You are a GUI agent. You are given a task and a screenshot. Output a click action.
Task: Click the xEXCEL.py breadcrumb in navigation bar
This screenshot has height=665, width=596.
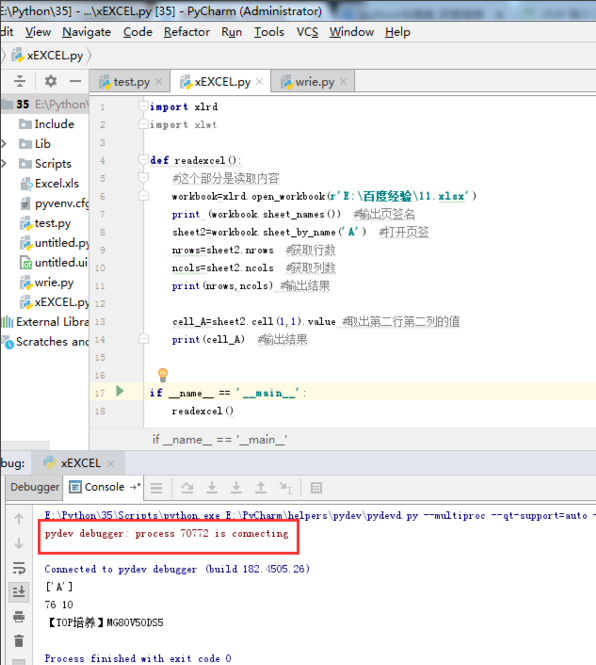tap(48, 56)
